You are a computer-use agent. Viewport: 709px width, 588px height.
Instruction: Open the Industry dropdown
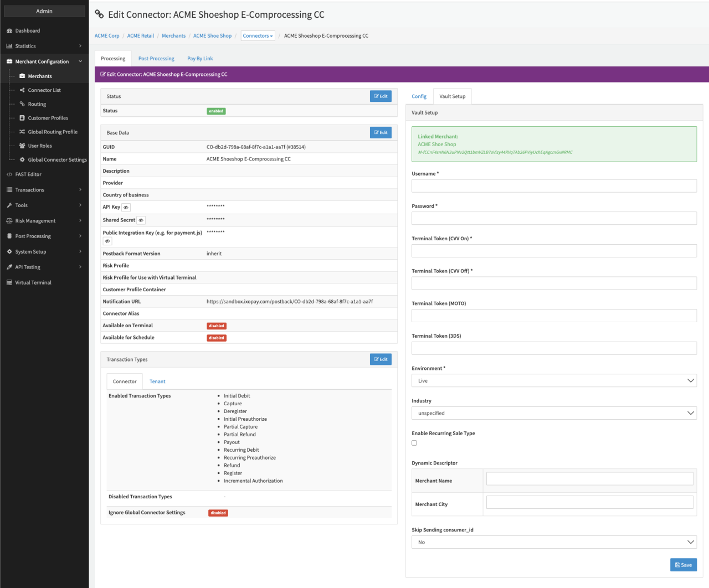click(554, 413)
